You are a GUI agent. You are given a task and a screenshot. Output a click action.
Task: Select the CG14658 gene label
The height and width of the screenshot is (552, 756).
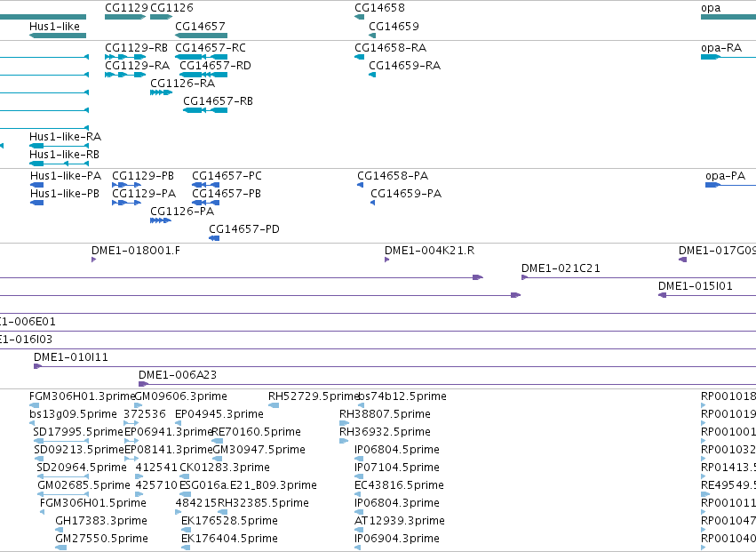(379, 8)
